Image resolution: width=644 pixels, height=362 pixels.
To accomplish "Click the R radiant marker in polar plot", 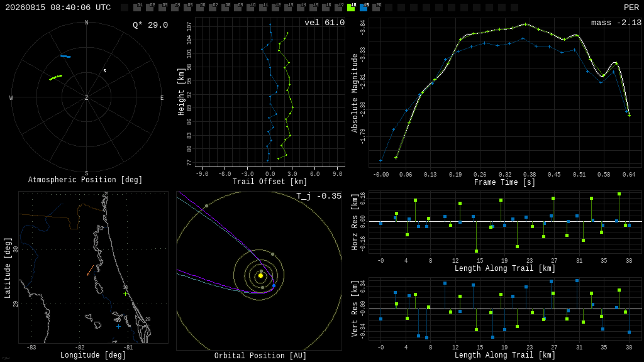I will click(x=105, y=71).
